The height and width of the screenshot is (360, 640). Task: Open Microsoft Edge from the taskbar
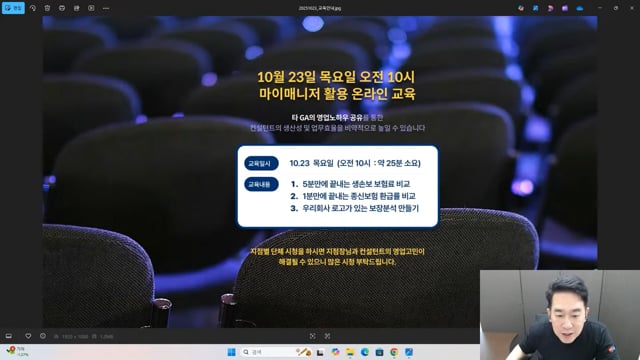[x=364, y=352]
